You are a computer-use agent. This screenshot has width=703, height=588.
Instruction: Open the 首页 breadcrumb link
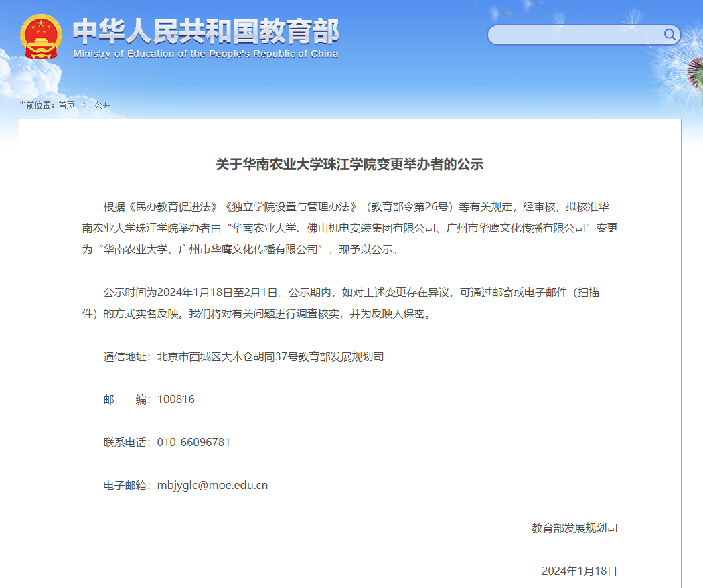tap(66, 105)
